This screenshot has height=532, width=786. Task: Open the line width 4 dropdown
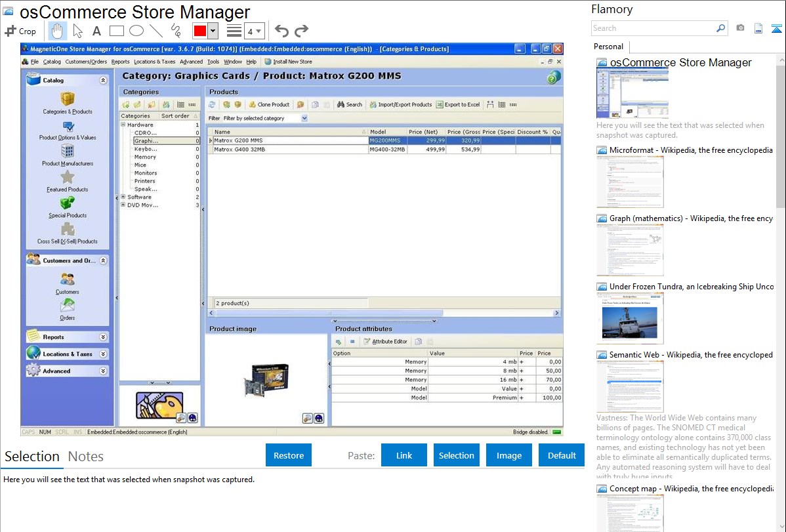[255, 31]
